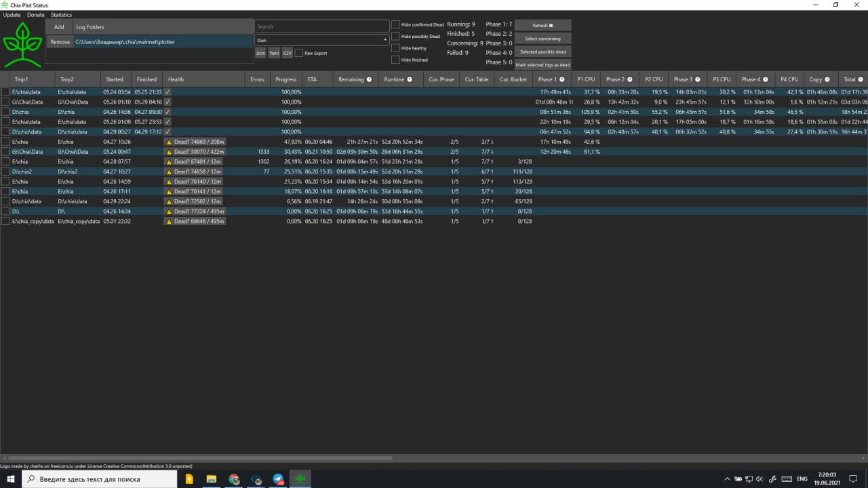Open the Dark theme dropdown

pos(321,40)
